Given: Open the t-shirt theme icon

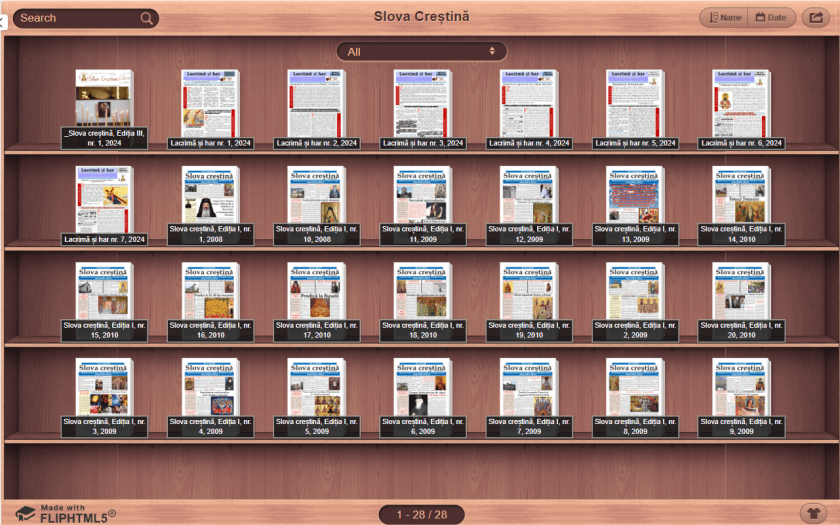Looking at the screenshot, I should 813,513.
